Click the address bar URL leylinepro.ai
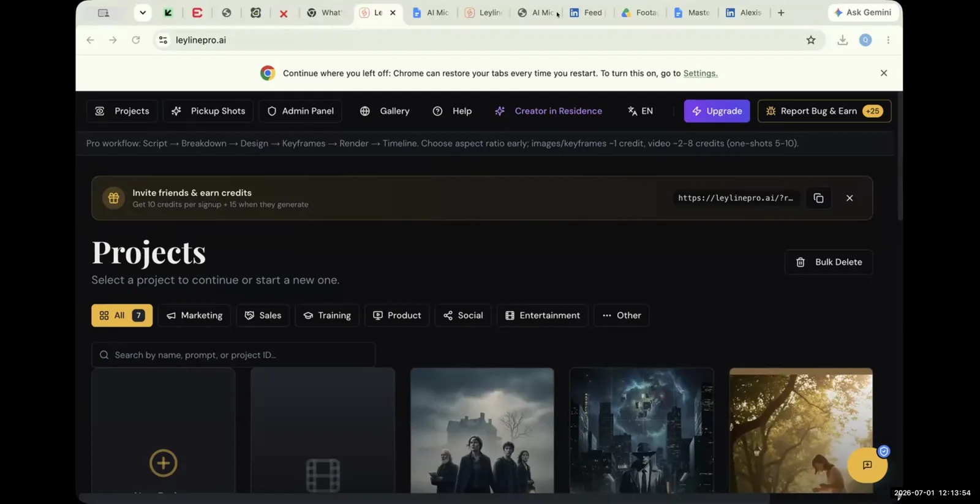 (x=201, y=40)
